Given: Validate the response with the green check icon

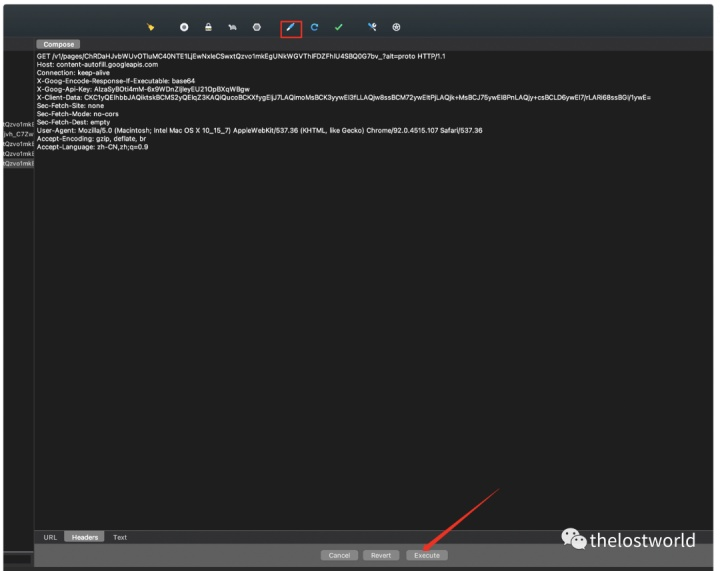Looking at the screenshot, I should pos(338,27).
